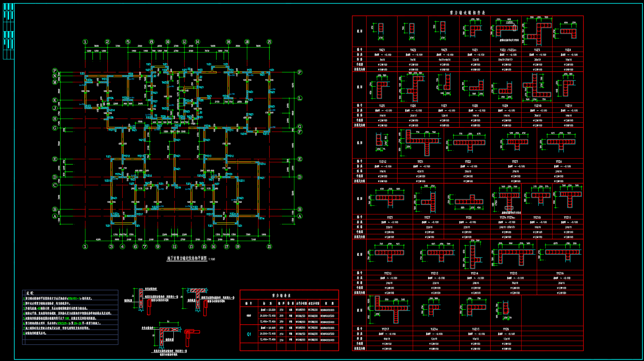The image size is (644, 361).
Task: Click axis letter bubble L
Action: click(300, 98)
